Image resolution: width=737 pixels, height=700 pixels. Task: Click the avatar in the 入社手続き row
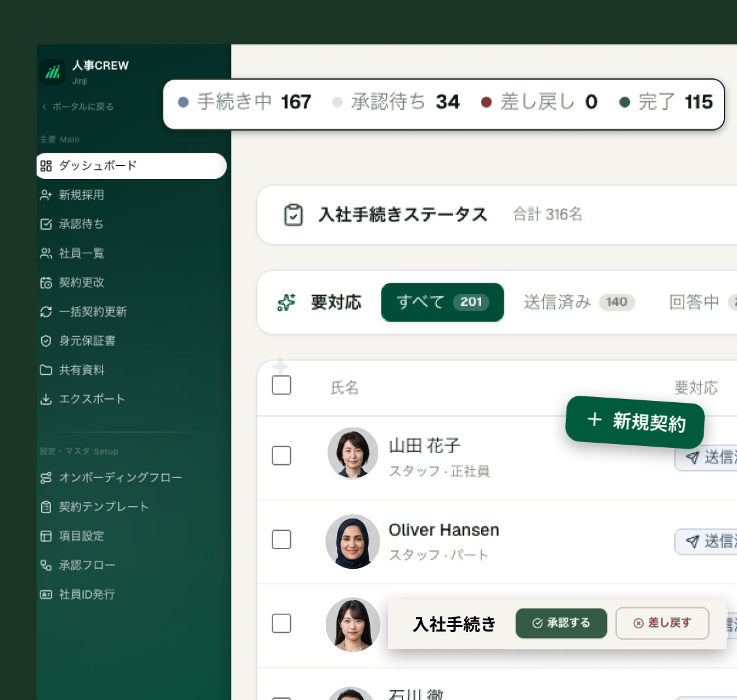pos(353,625)
